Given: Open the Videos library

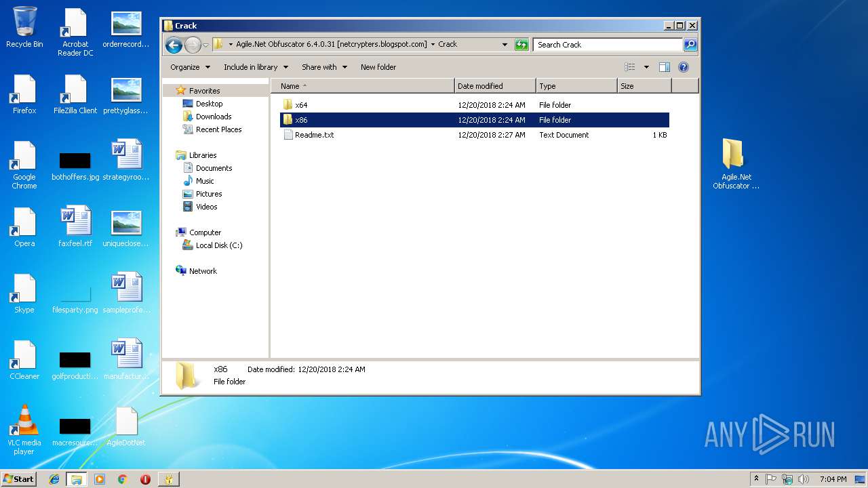Looking at the screenshot, I should click(x=207, y=207).
